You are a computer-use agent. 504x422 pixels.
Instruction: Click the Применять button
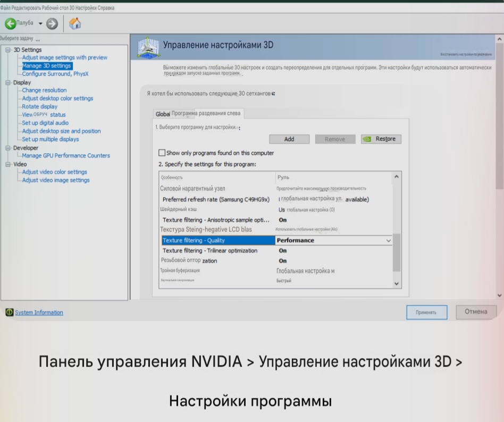click(426, 312)
